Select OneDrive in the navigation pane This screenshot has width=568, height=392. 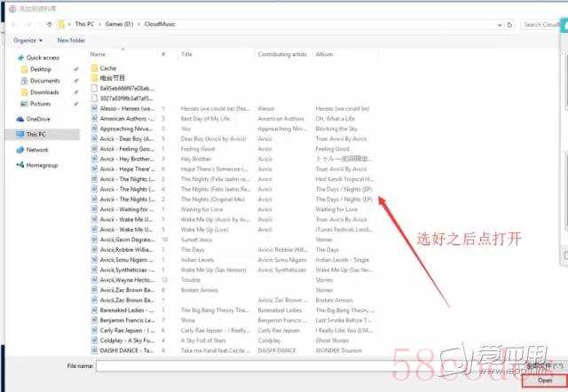(38, 119)
